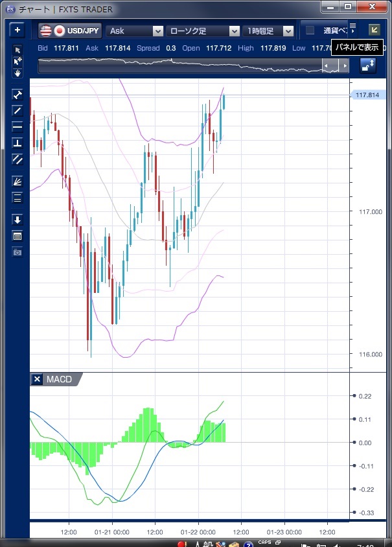Screen dimensions: 392x547
Task: Click the down arrow tool in sidebar
Action: [17, 220]
